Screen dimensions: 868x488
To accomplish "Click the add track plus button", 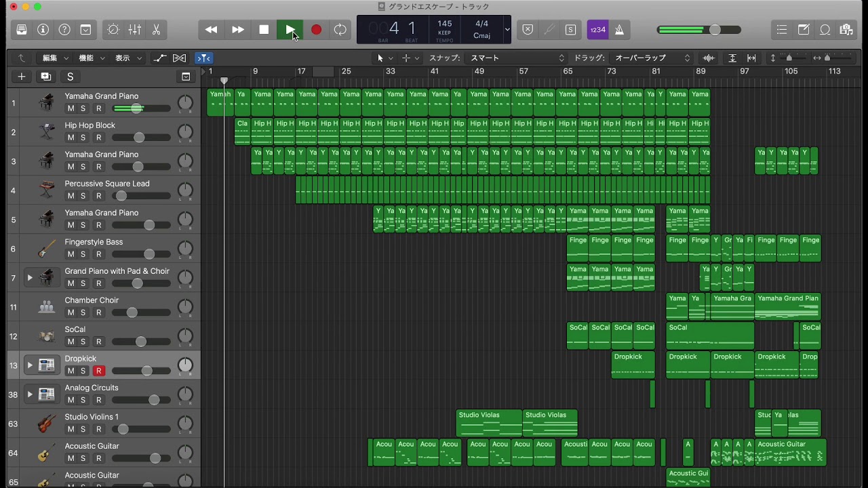I will click(21, 77).
